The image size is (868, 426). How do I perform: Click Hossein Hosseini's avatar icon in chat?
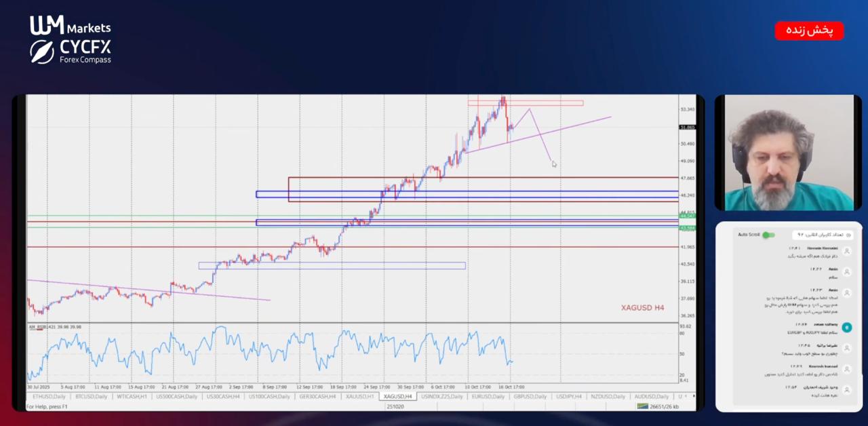pos(846,251)
